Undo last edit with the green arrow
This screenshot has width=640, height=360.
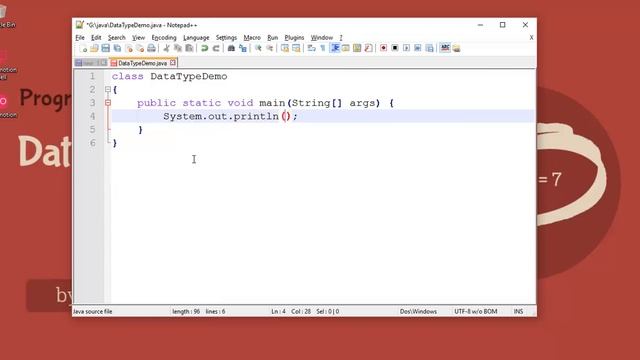point(204,48)
